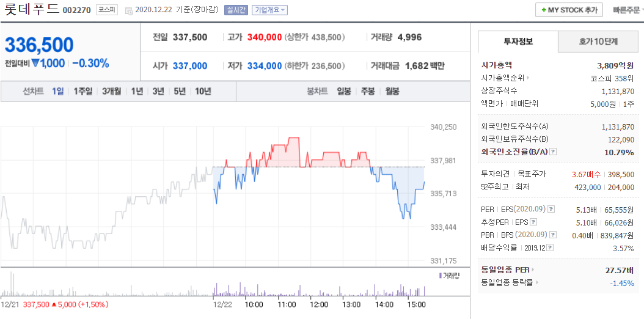This screenshot has height=319, width=644.
Task: Click the 시가총액순위 link
Action: click(503, 77)
